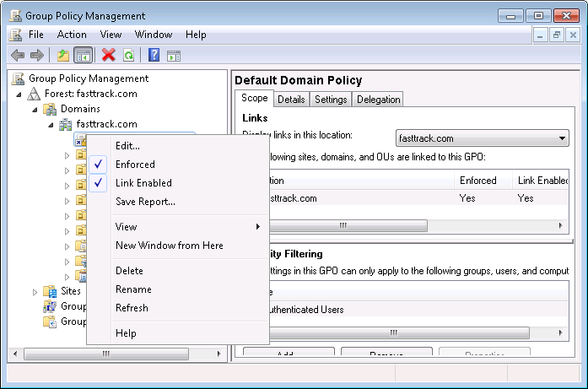This screenshot has height=389, width=588.
Task: Restore the inner MDI child window
Action: [557, 35]
